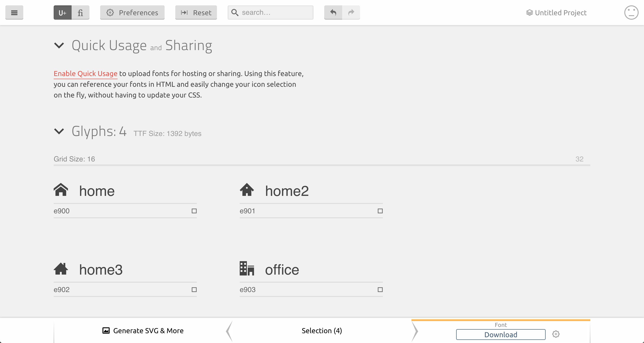Screen dimensions: 644x343
Task: Collapse the Glyphs section
Action: pyautogui.click(x=59, y=131)
